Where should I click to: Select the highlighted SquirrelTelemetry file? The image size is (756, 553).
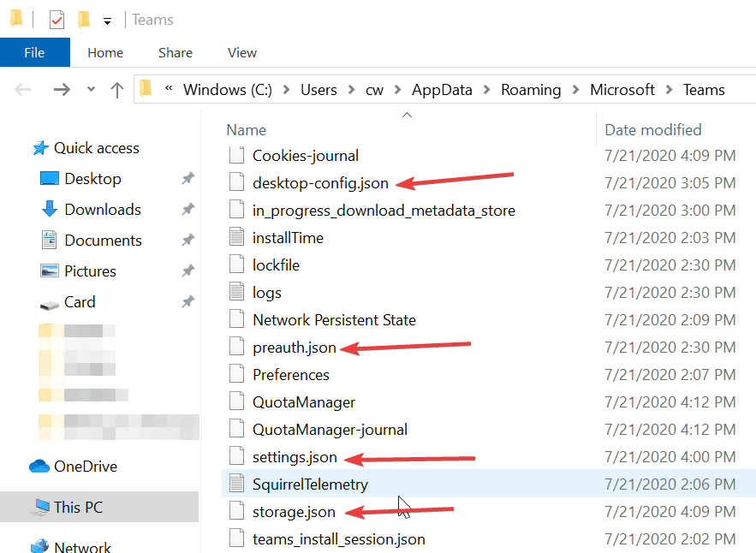[310, 484]
